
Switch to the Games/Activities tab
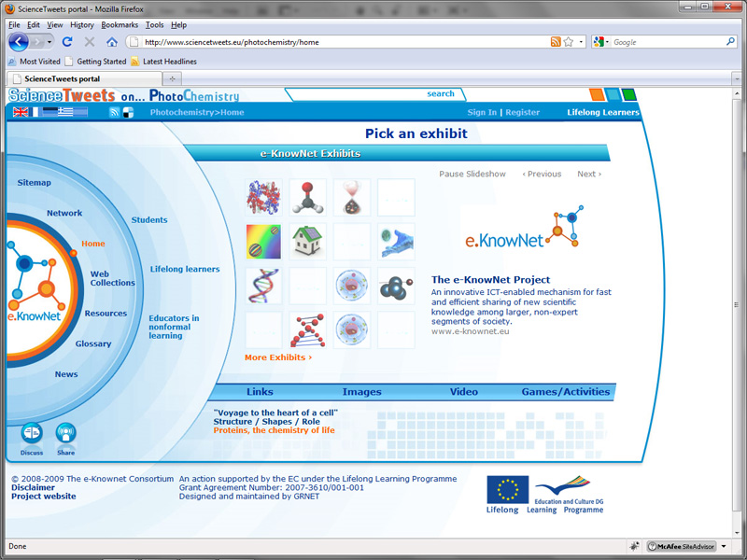tap(566, 392)
